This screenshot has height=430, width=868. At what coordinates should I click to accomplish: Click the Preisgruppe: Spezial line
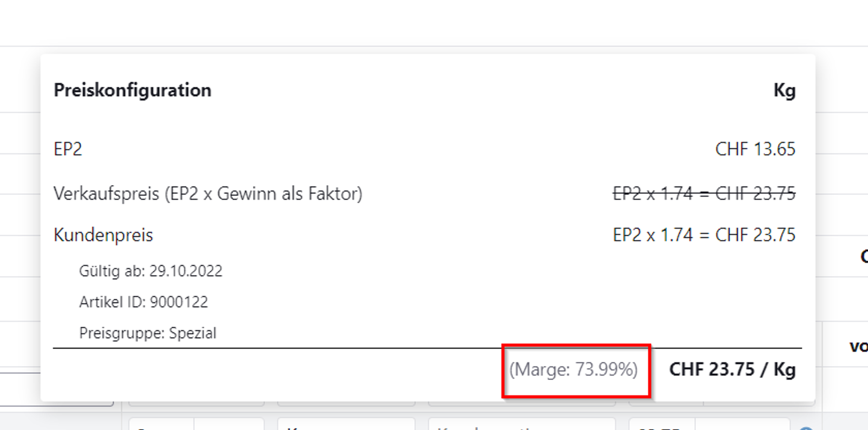[x=148, y=333]
